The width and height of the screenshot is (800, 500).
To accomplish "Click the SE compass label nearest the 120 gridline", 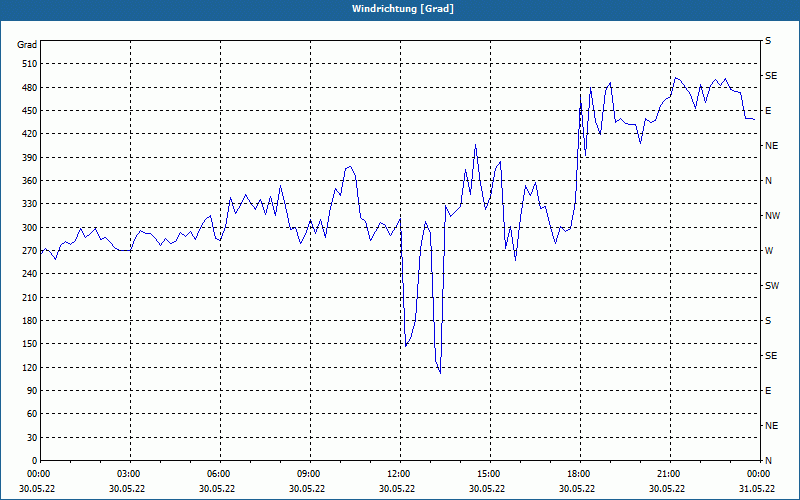I will point(771,356).
